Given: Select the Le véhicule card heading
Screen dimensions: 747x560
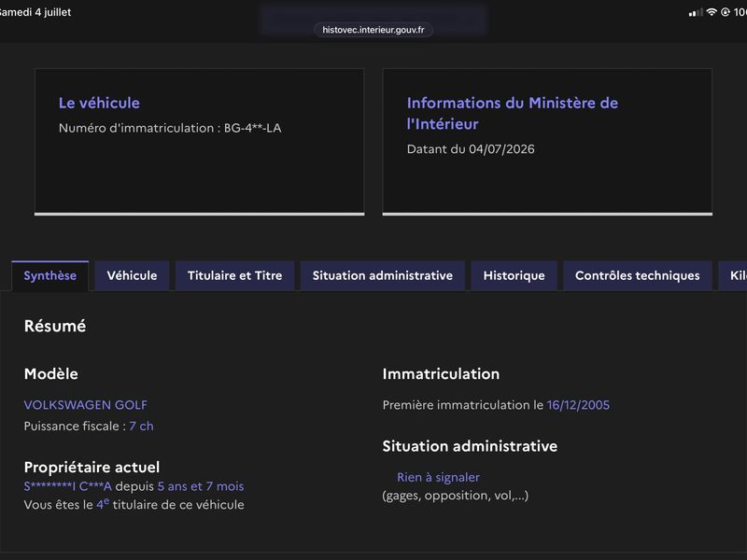Looking at the screenshot, I should 99,103.
